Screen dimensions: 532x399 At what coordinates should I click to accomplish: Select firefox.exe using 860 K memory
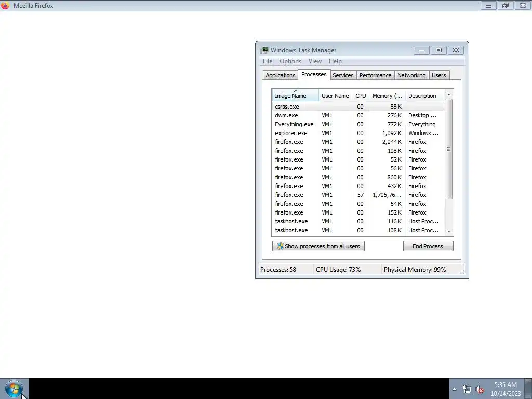(x=358, y=177)
